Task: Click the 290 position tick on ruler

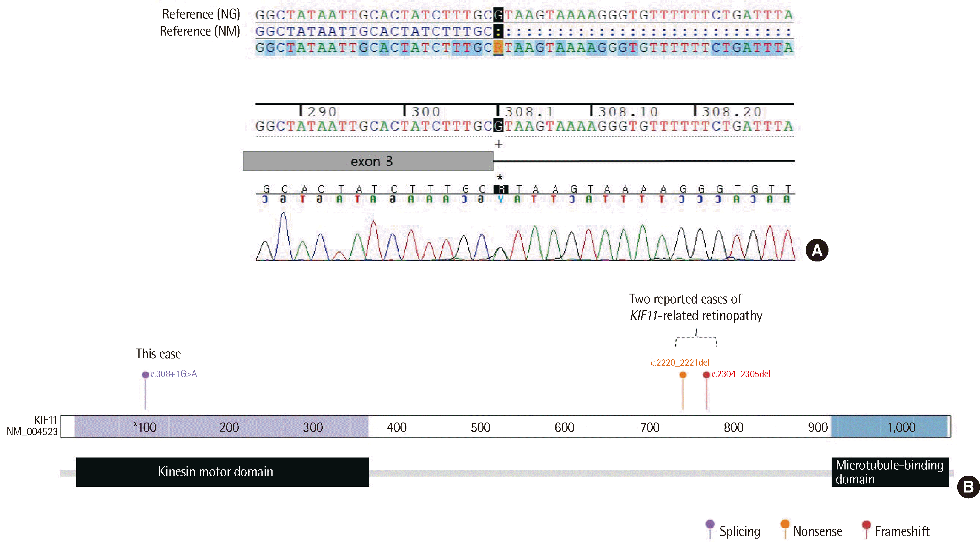Action: point(301,111)
